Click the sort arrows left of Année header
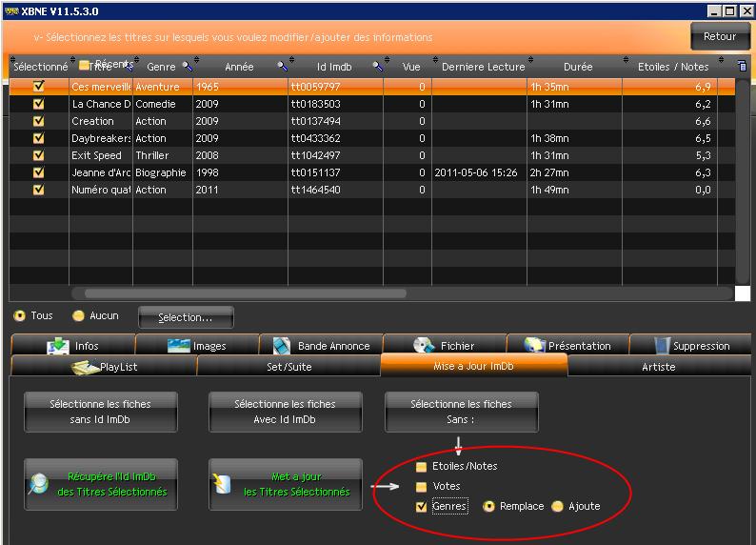Image resolution: width=756 pixels, height=545 pixels. click(x=197, y=60)
